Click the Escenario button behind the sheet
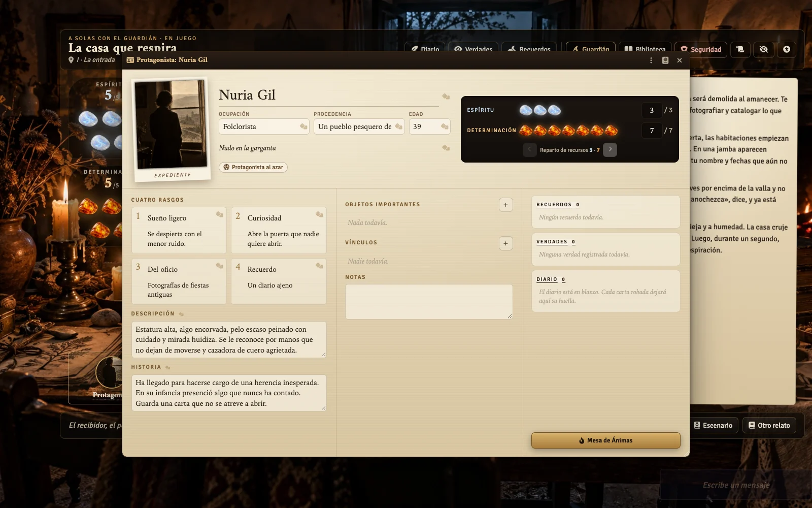The height and width of the screenshot is (508, 812). point(713,425)
